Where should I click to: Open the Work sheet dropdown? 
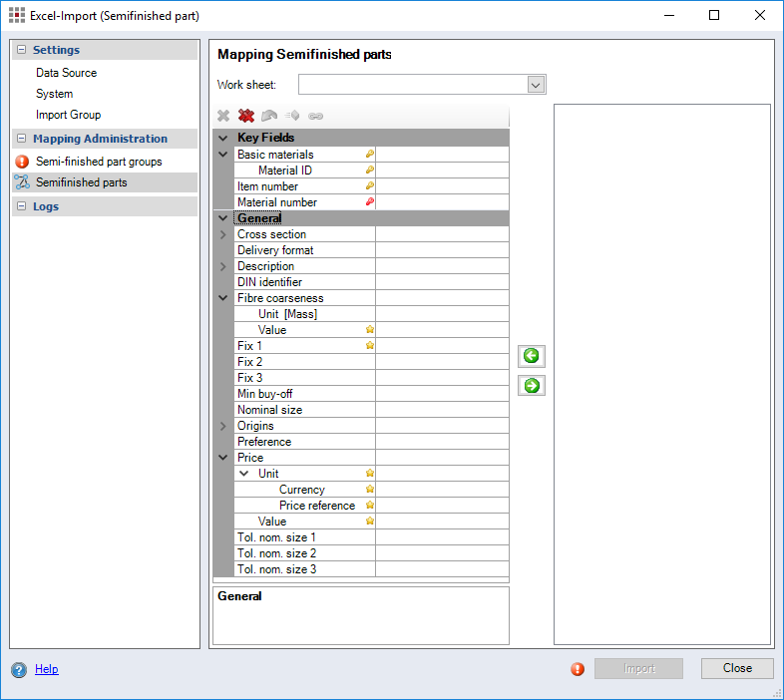(536, 85)
